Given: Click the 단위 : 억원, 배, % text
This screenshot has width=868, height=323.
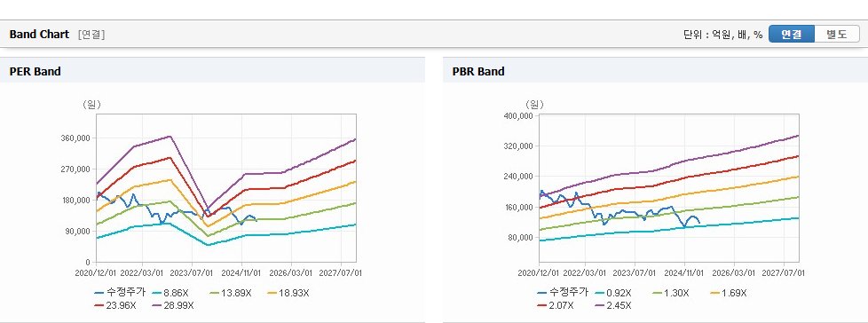Looking at the screenshot, I should [723, 35].
